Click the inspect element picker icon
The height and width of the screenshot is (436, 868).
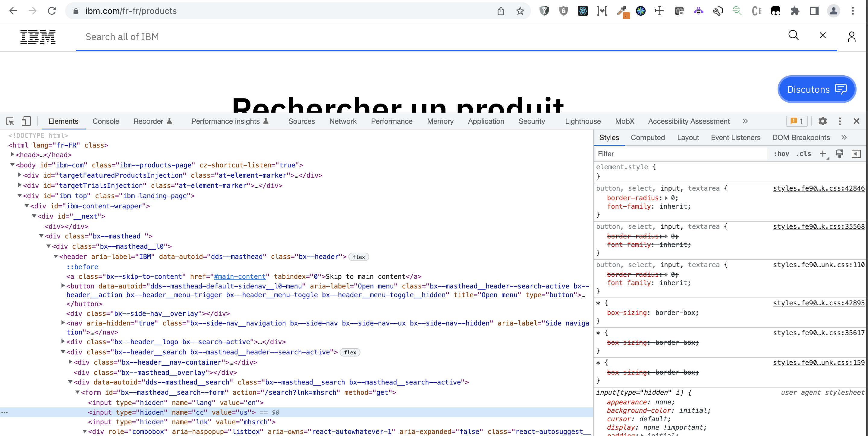coord(10,121)
